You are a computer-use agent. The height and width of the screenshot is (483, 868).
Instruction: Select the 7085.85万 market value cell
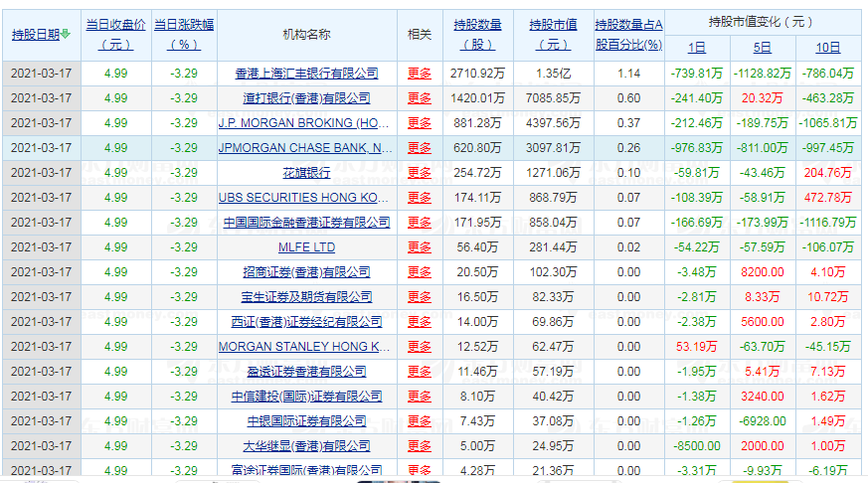(553, 98)
